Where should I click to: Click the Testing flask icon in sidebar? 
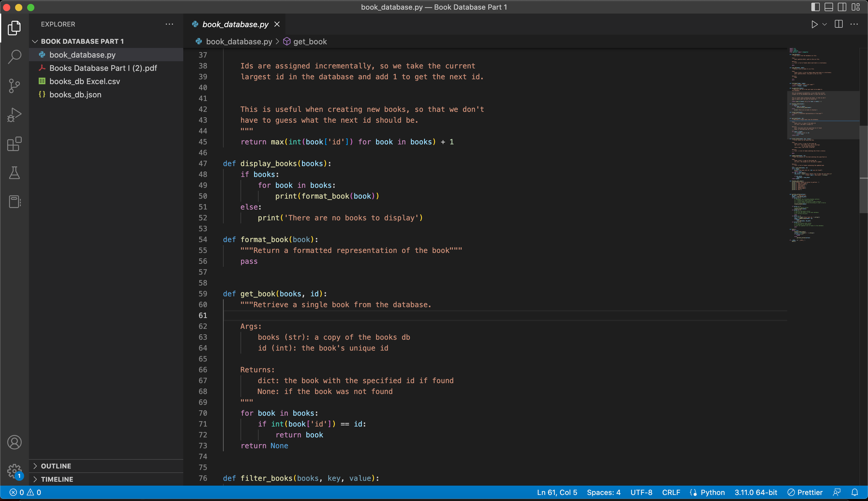(x=14, y=173)
